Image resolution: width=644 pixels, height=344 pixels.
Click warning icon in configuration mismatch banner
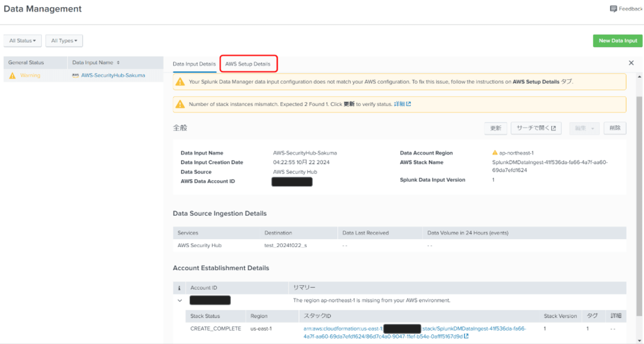coord(180,82)
